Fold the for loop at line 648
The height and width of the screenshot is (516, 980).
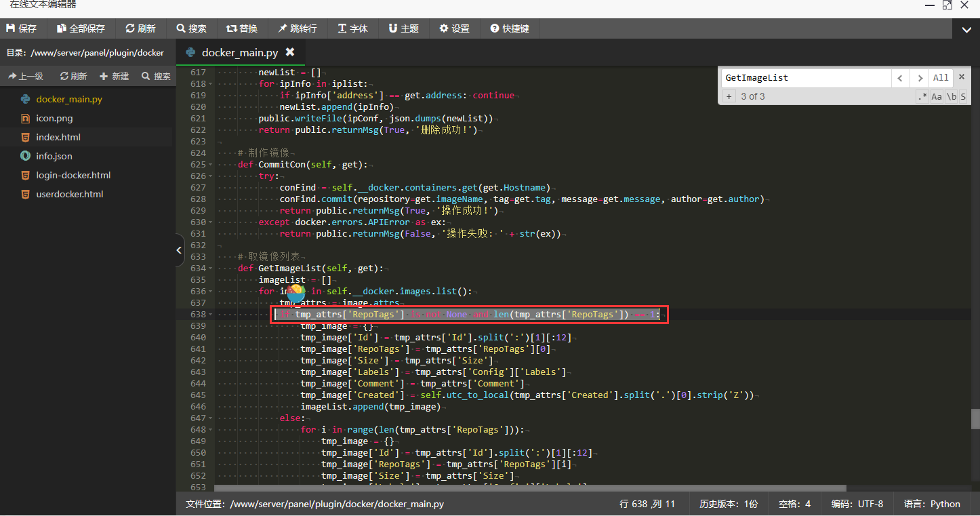210,430
